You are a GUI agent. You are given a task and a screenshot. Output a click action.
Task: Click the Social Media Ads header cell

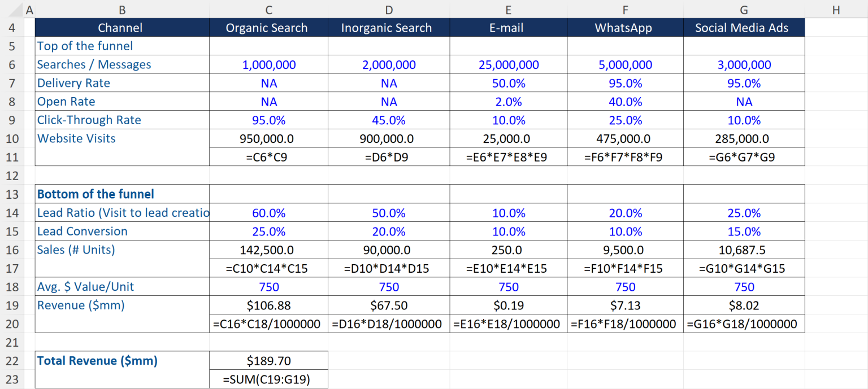click(744, 27)
